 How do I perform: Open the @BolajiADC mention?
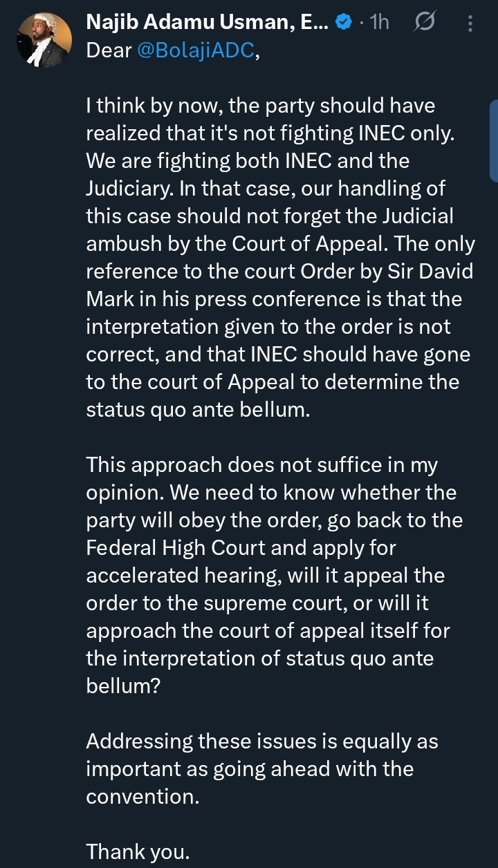click(x=197, y=52)
